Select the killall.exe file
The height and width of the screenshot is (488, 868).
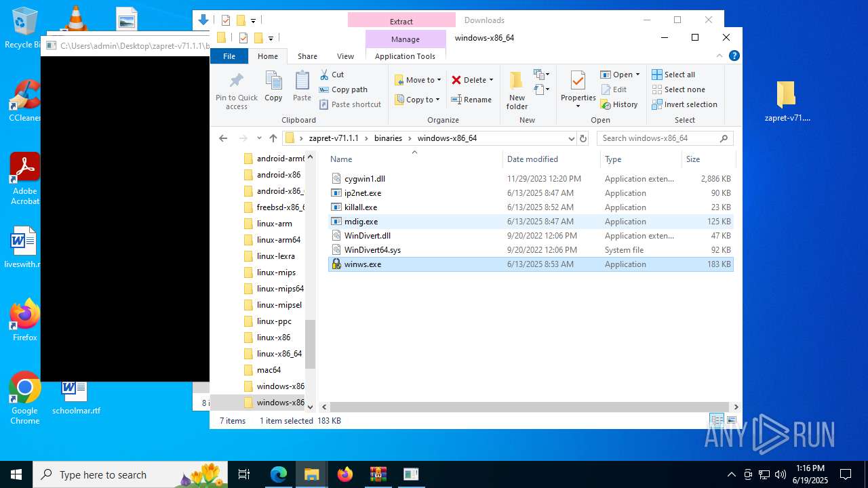530,207
